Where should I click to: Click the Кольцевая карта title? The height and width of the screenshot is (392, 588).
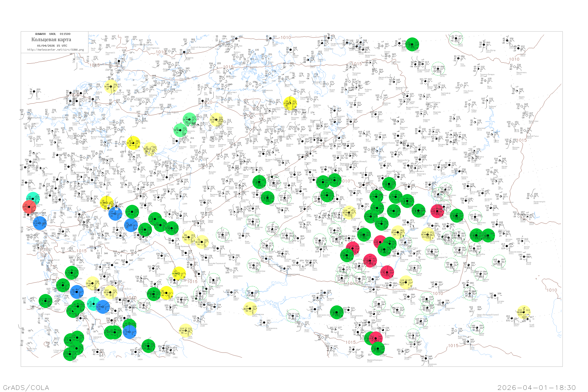point(51,40)
